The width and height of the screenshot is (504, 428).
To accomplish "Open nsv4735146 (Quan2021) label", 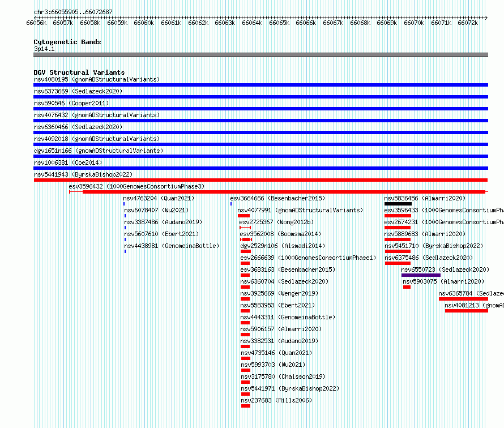I will (277, 353).
